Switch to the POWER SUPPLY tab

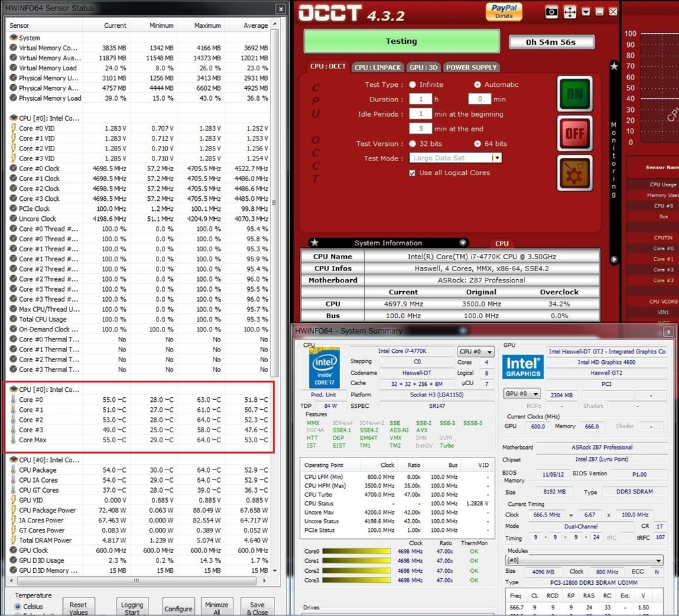click(x=471, y=67)
